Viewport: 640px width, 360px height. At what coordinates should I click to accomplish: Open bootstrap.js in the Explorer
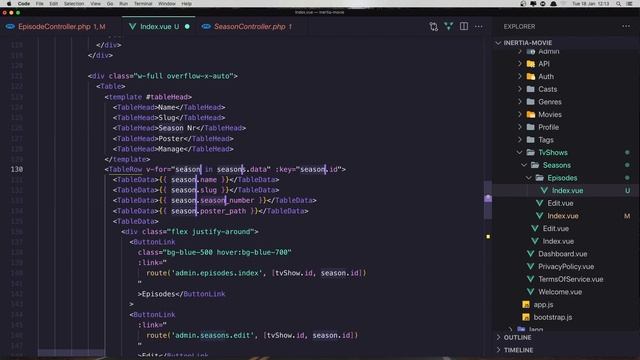pyautogui.click(x=553, y=317)
